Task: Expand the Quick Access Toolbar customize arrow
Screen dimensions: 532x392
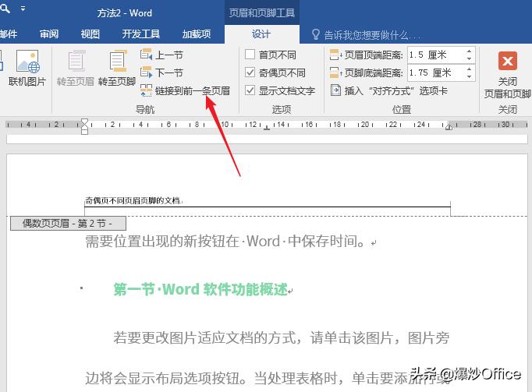Action: [23, 9]
